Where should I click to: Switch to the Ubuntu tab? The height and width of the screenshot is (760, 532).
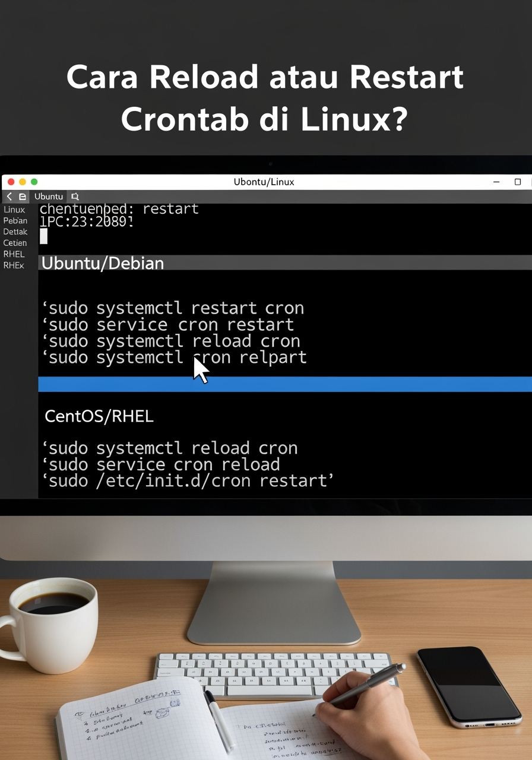49,197
